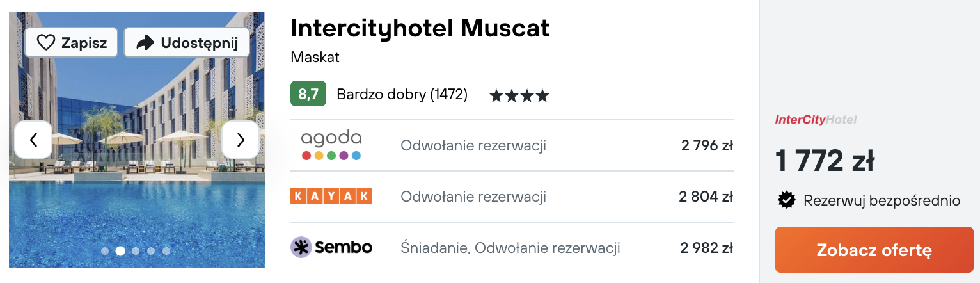Viewport: 980px width, 283px height.
Task: Click the heart icon to save hotel
Action: [46, 43]
